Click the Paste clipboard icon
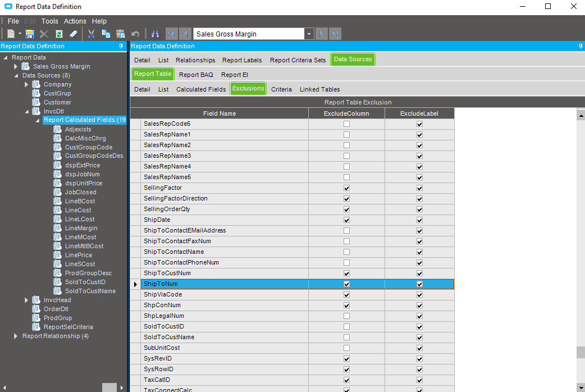 click(120, 34)
